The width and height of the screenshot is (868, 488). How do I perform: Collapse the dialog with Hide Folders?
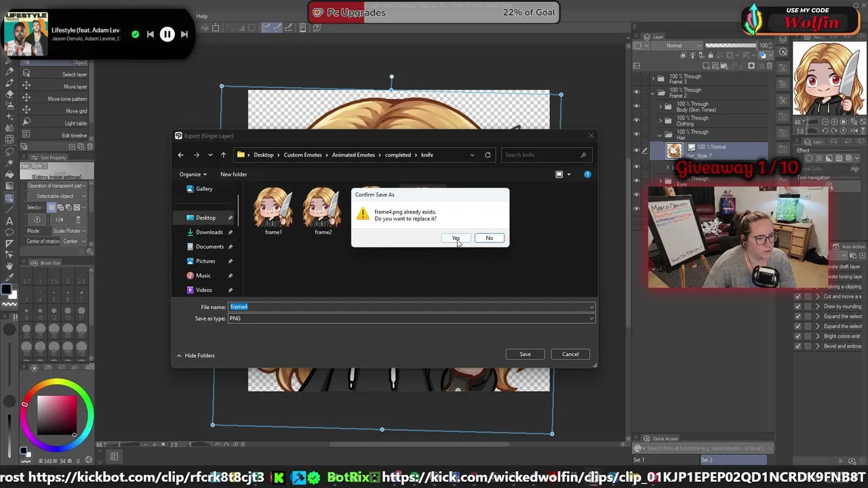[195, 355]
